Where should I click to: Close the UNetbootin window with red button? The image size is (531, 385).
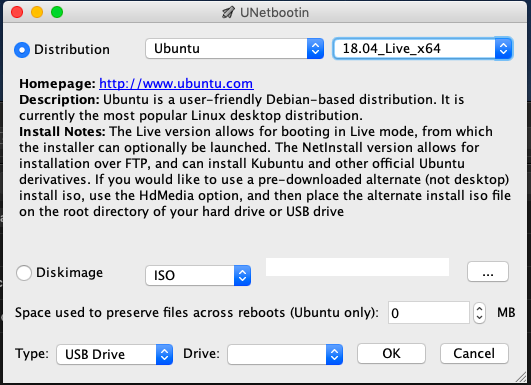(x=17, y=12)
